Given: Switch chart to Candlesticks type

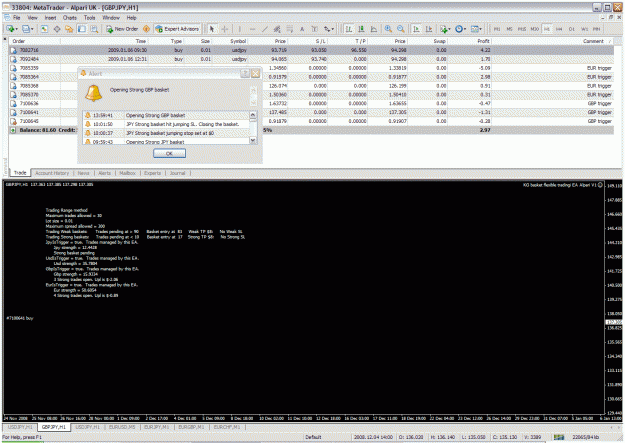Looking at the screenshot, I should 361,29.
